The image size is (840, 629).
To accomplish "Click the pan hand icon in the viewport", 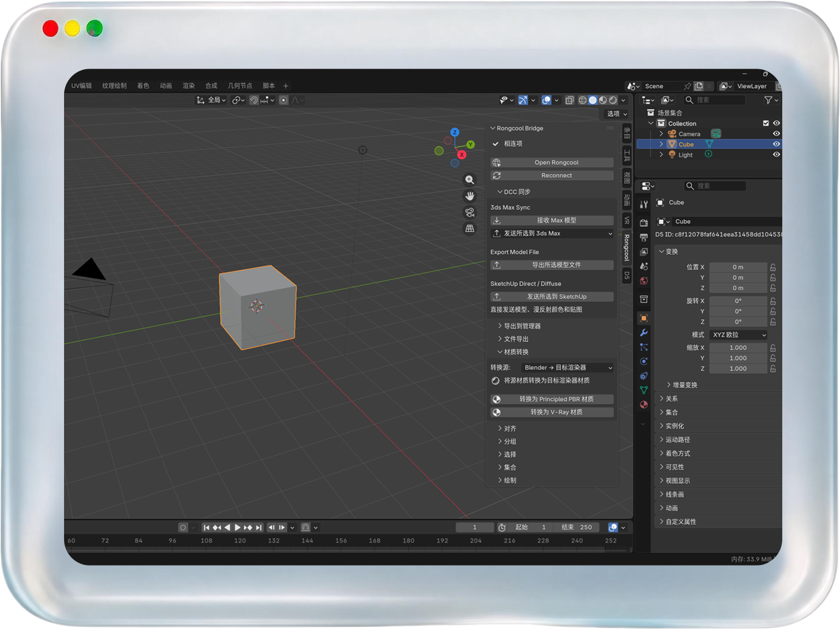I will 469,196.
